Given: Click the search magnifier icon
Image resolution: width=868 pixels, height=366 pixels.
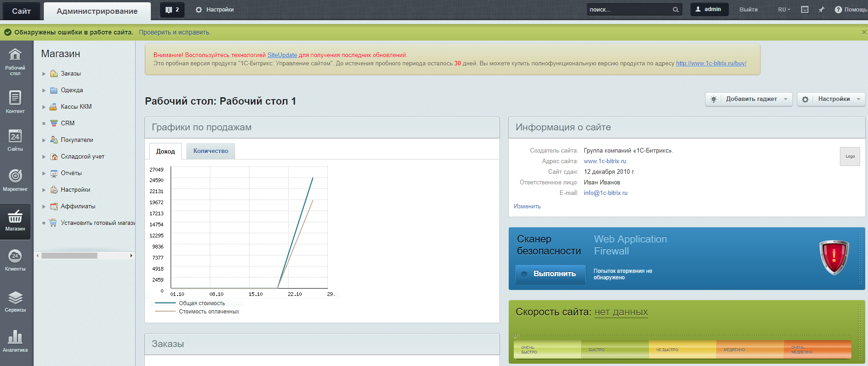Looking at the screenshot, I should point(676,10).
